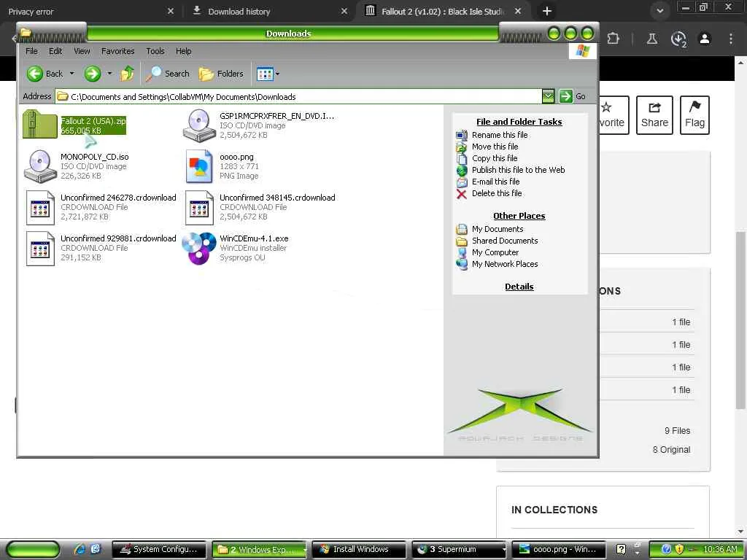Screen dimensions: 747x560
Task: Click Move this file task
Action: click(495, 147)
